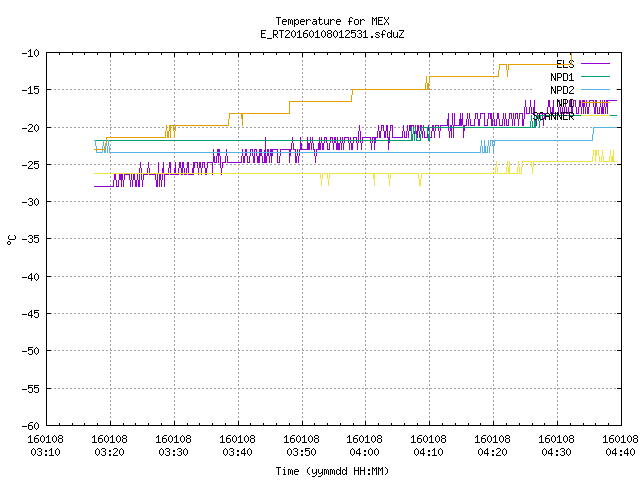Click the '04:20' time tick label
The width and height of the screenshot is (640, 480).
click(x=493, y=452)
